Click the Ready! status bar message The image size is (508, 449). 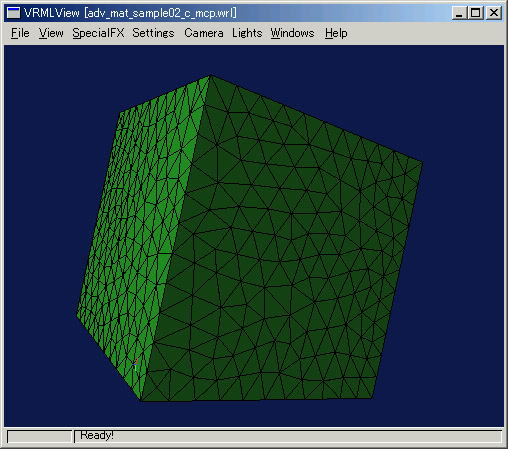pos(97,435)
